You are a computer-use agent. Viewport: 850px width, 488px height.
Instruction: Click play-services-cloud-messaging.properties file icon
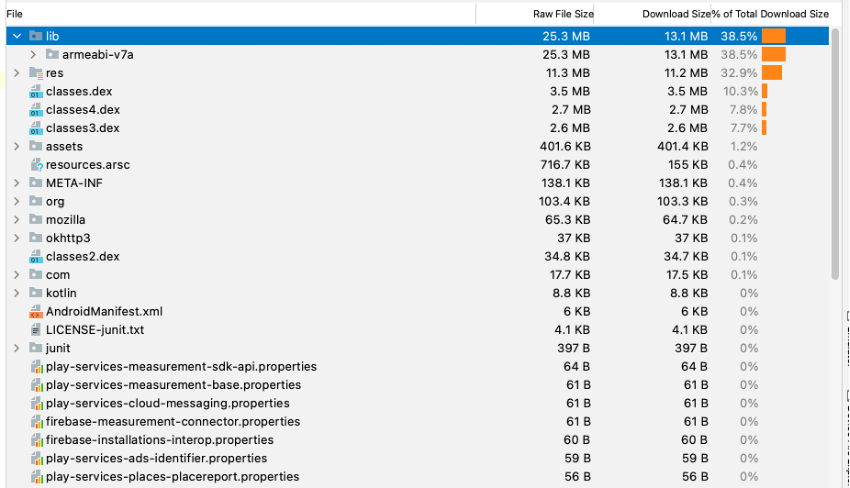pos(36,403)
